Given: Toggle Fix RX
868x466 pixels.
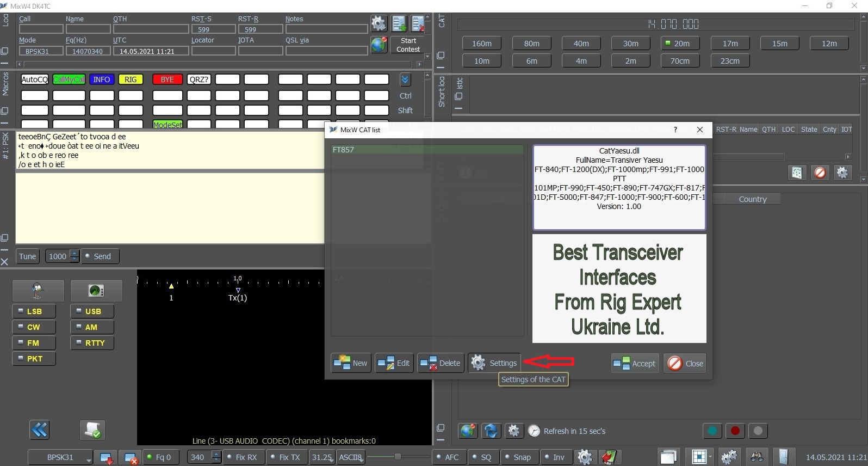Looking at the screenshot, I should (243, 457).
